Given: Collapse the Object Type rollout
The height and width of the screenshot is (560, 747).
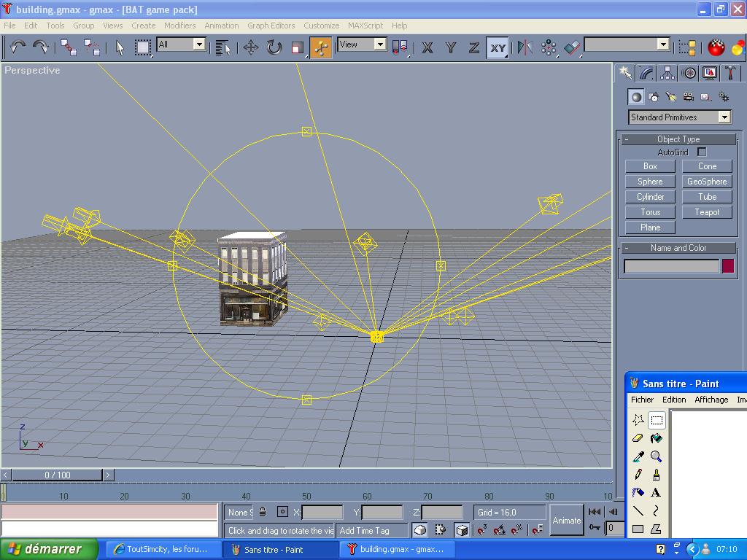Looking at the screenshot, I should pyautogui.click(x=678, y=139).
